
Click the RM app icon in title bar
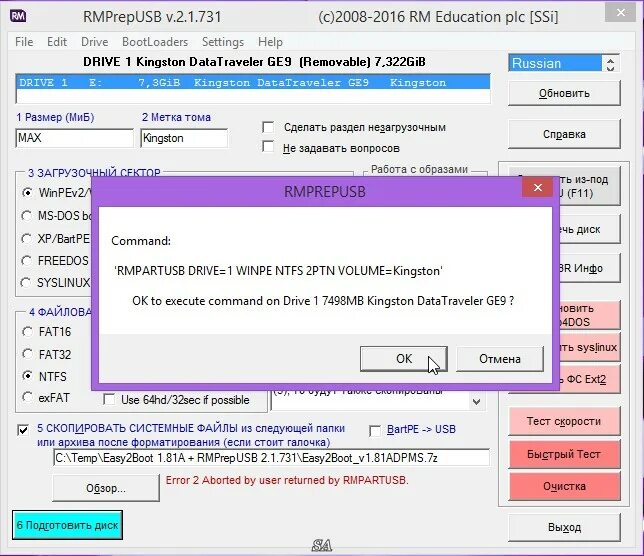point(18,16)
